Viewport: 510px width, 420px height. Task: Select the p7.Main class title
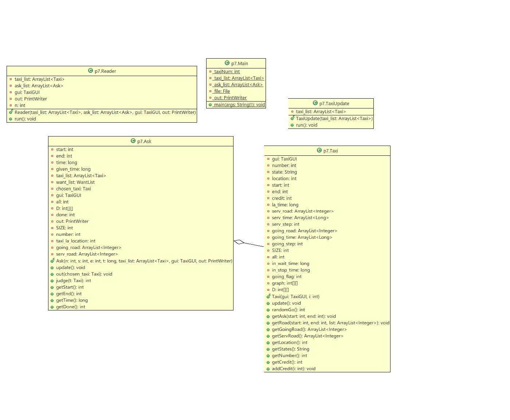click(240, 64)
